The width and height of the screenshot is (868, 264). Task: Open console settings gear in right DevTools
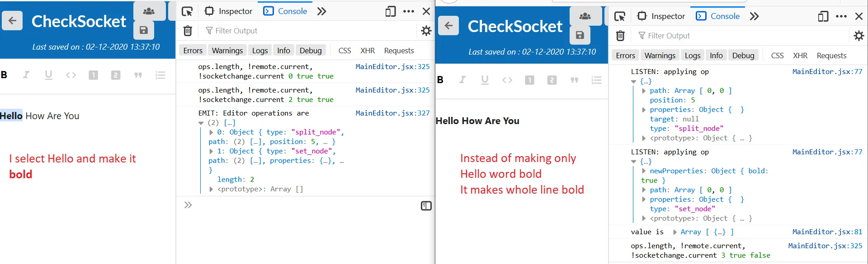(x=859, y=36)
